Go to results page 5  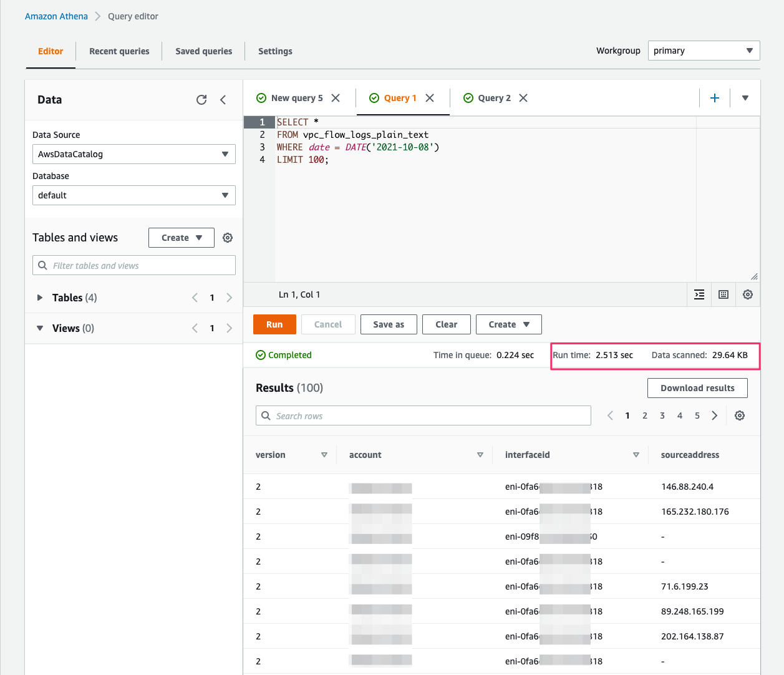(x=697, y=415)
